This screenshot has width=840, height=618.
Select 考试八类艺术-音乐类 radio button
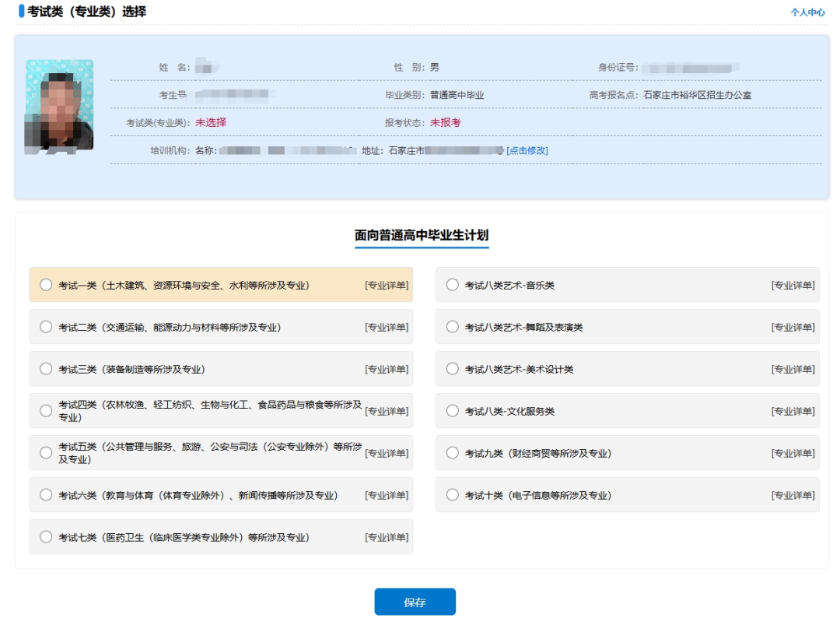tap(452, 285)
